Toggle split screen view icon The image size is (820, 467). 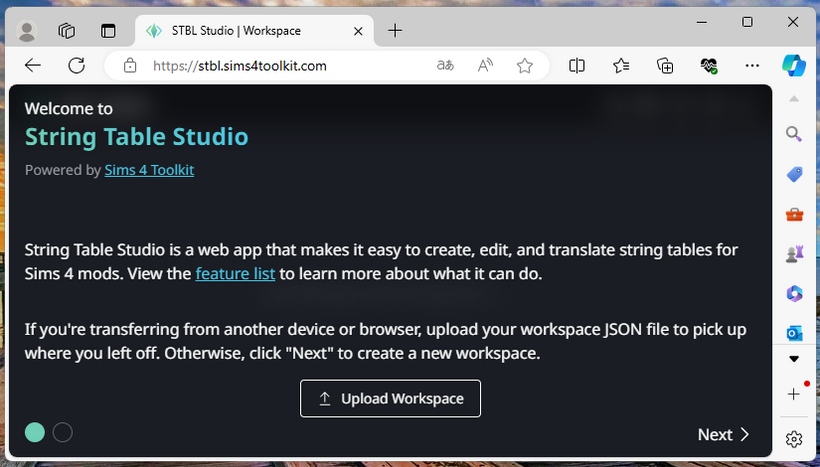pyautogui.click(x=577, y=66)
